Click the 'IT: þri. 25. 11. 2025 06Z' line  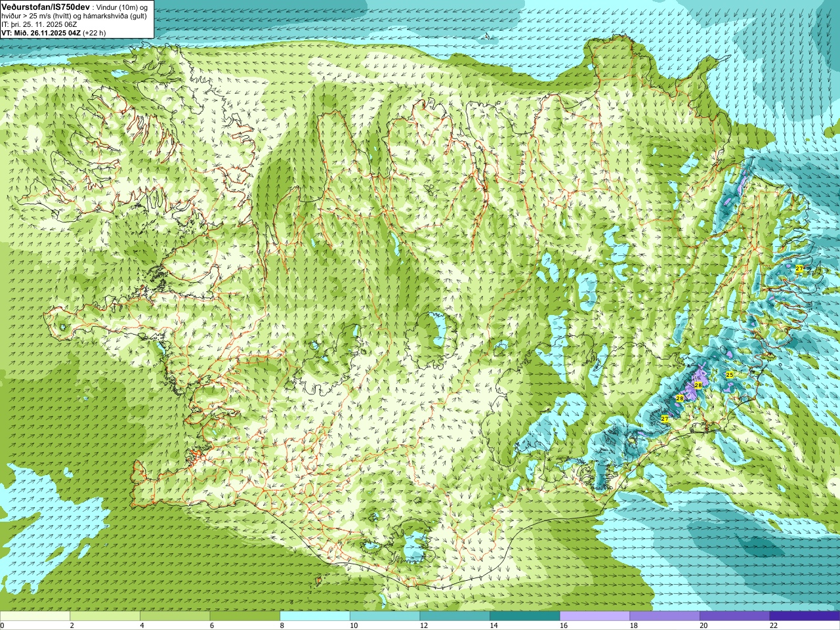click(39, 24)
